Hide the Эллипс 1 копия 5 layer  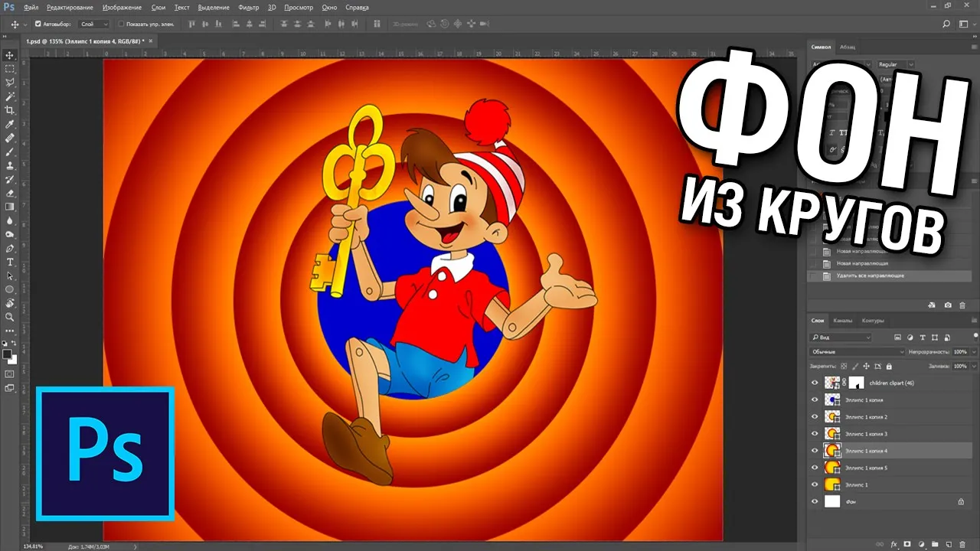click(815, 468)
